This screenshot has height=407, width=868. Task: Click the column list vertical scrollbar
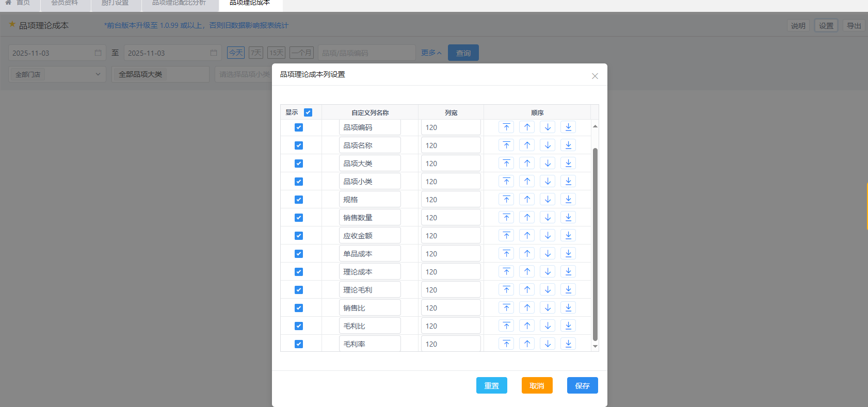coord(595,242)
